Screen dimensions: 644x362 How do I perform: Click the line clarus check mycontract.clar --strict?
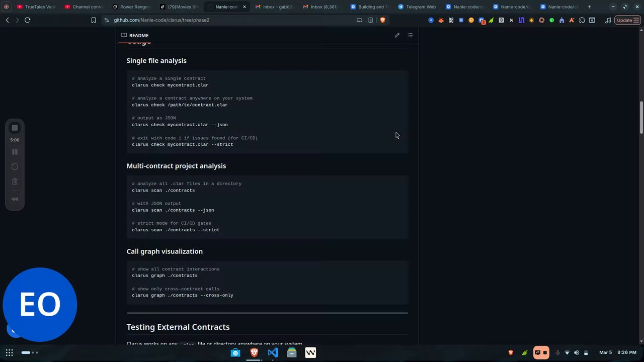(183, 144)
